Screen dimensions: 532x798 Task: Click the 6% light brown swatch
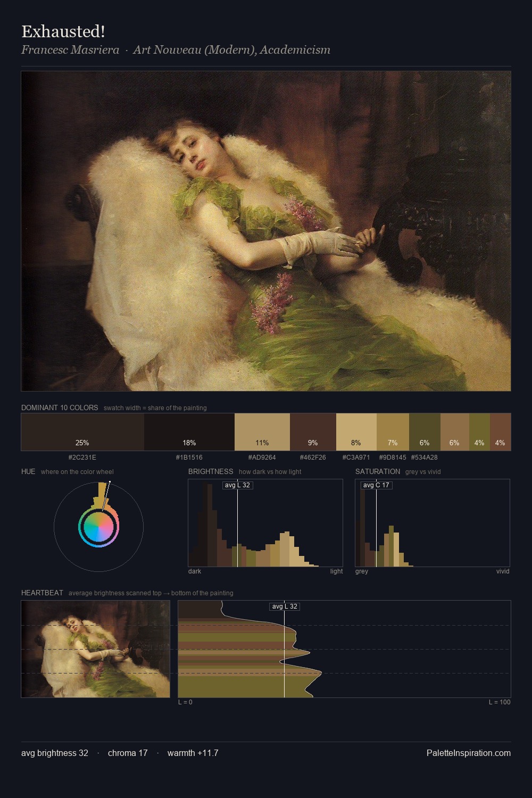pos(454,432)
